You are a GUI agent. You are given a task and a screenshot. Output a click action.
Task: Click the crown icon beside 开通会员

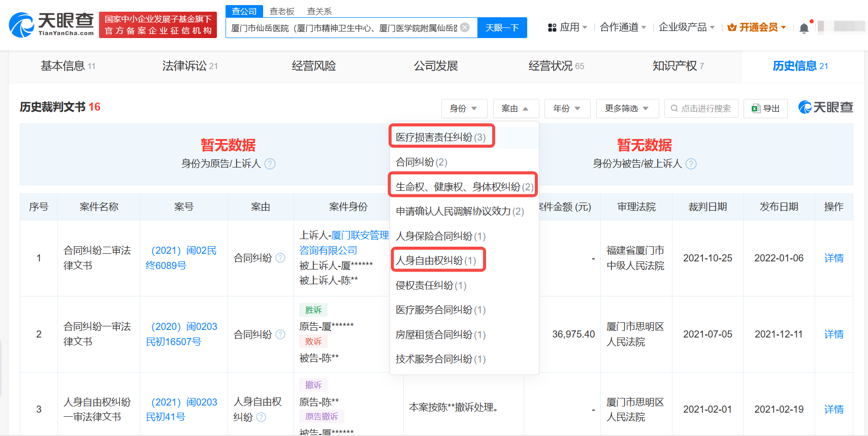[732, 27]
